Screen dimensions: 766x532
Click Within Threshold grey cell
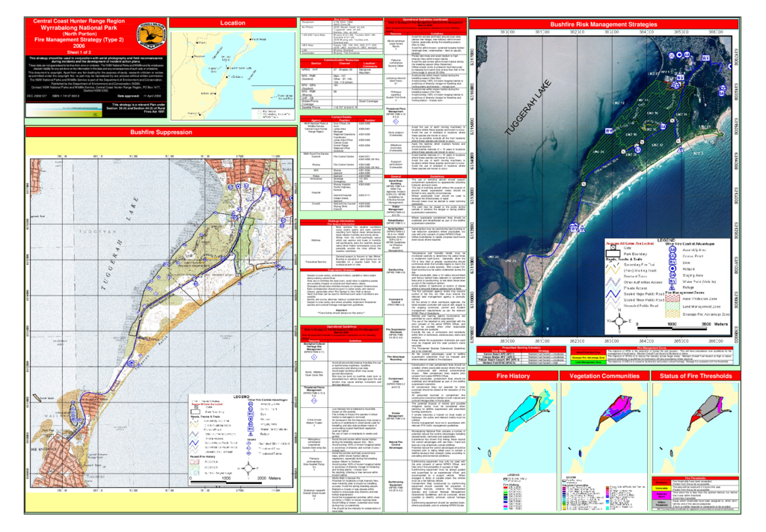coord(661,504)
